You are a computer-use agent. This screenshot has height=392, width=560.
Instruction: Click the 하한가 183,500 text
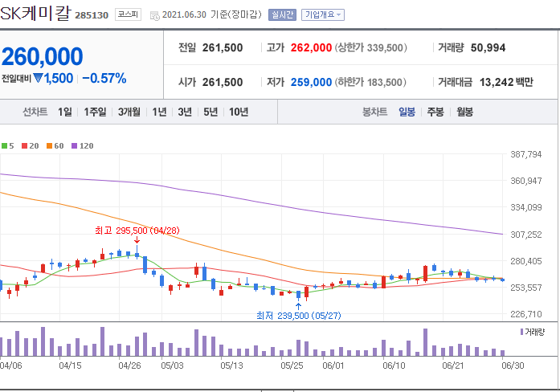370,83
